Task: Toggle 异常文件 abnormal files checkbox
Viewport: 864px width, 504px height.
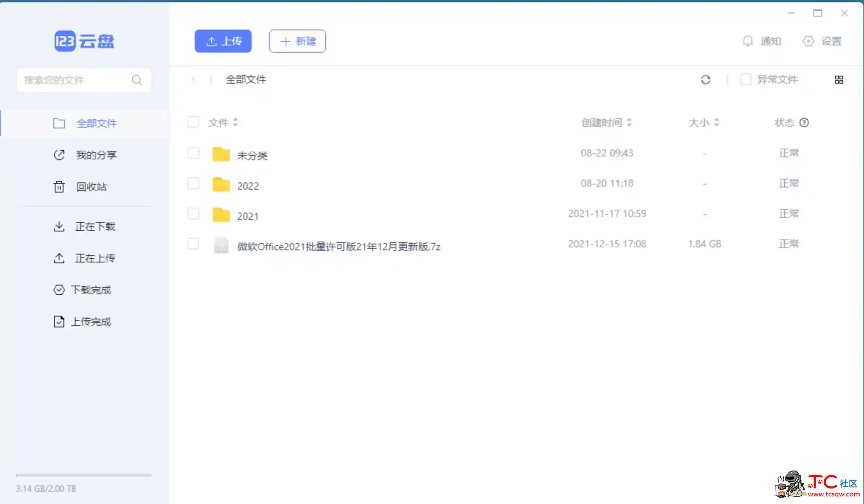Action: pyautogui.click(x=745, y=79)
